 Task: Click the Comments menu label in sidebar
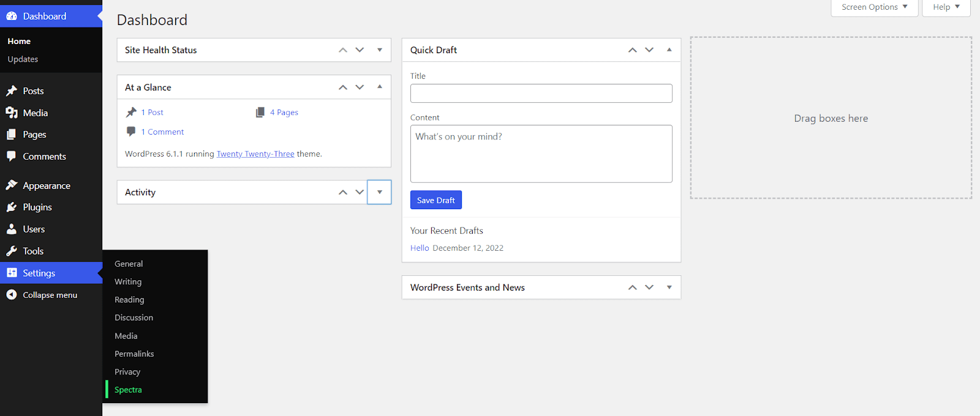click(x=44, y=156)
